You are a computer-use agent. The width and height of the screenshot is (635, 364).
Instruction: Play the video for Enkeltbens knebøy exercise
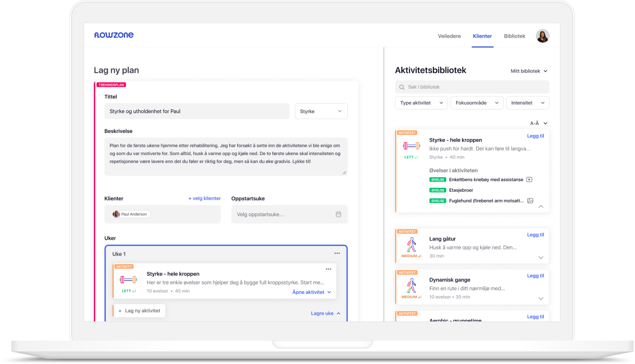click(x=530, y=179)
